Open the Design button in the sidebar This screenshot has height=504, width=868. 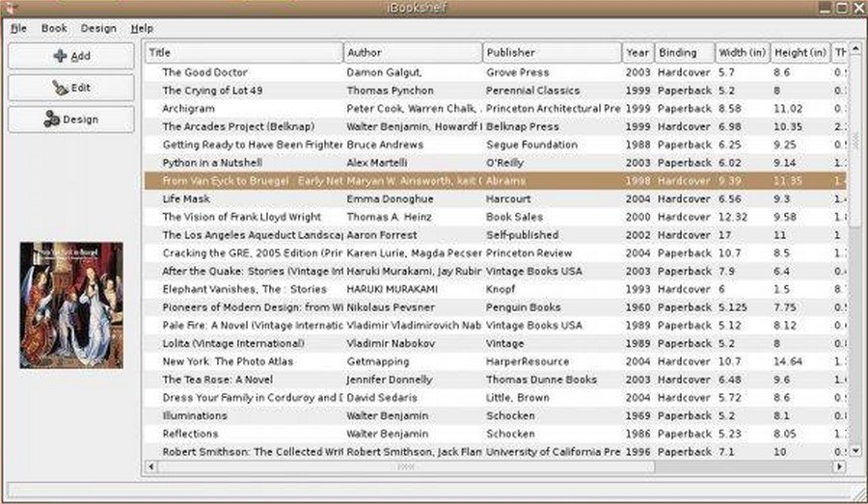(70, 119)
